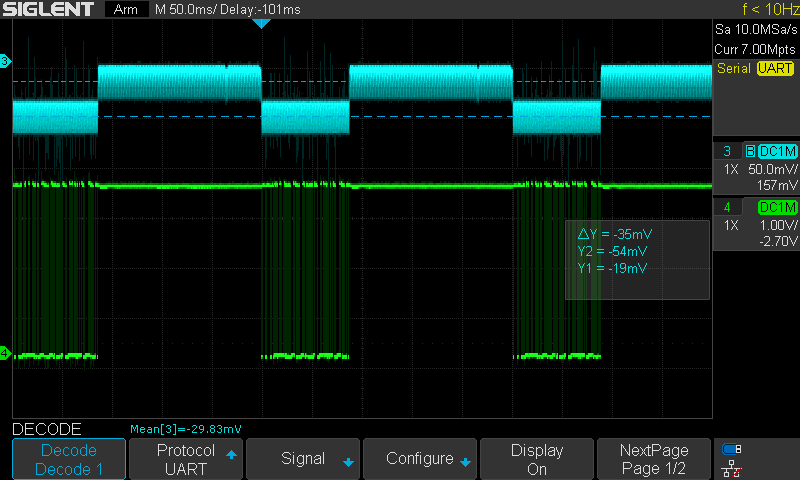The width and height of the screenshot is (800, 480).
Task: Click the USB connection status icon
Action: [732, 449]
